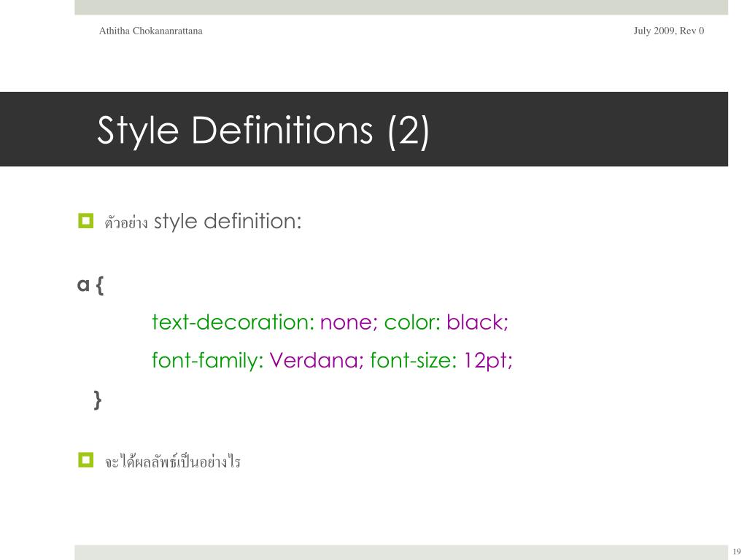Click the text 'style definition:'
747x560 pixels.
tap(228, 222)
